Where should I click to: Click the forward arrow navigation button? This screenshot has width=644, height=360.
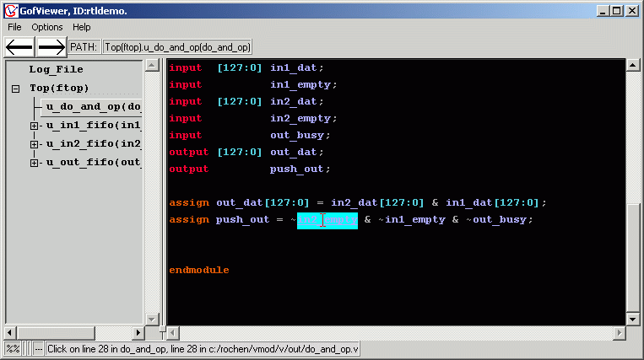51,47
